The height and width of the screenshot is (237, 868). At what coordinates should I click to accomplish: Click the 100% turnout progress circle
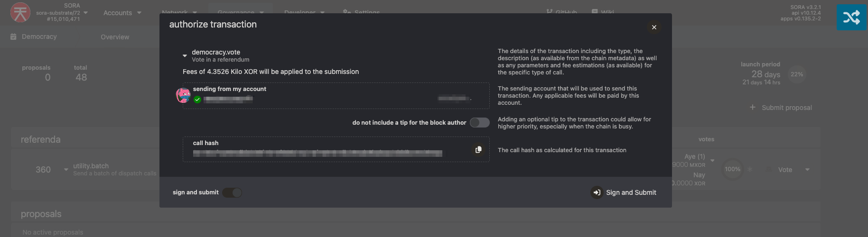click(732, 169)
